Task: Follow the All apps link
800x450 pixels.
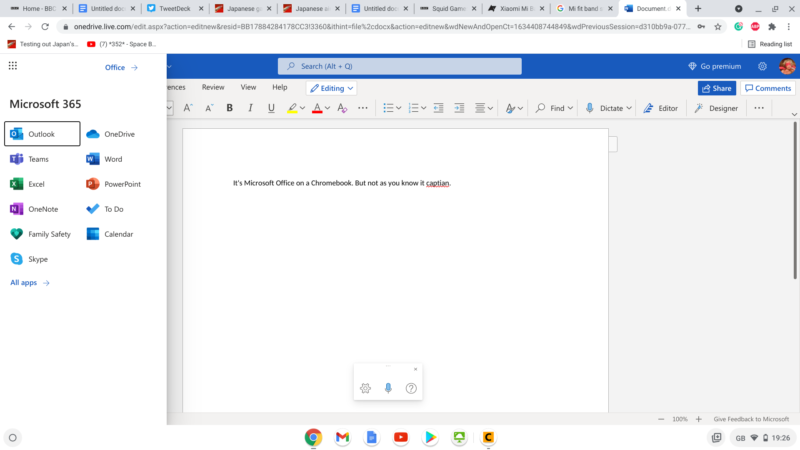Action: click(30, 282)
